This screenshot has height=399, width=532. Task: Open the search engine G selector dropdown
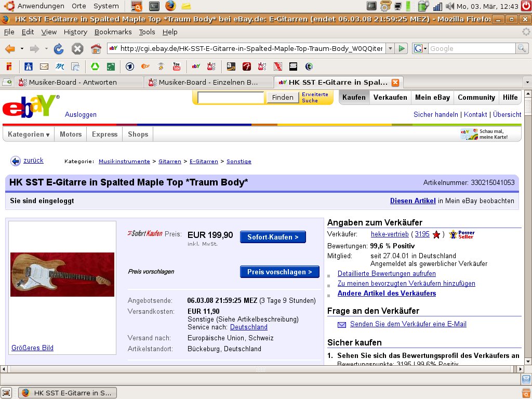pyautogui.click(x=420, y=48)
